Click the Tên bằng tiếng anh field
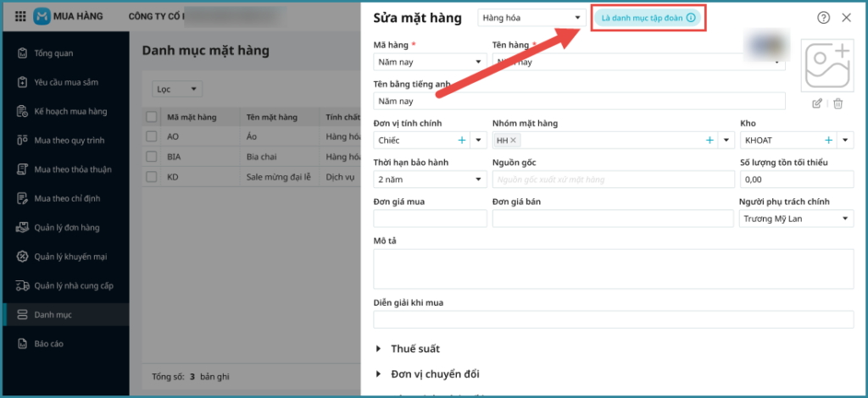Image resolution: width=868 pixels, height=398 pixels. [579, 101]
